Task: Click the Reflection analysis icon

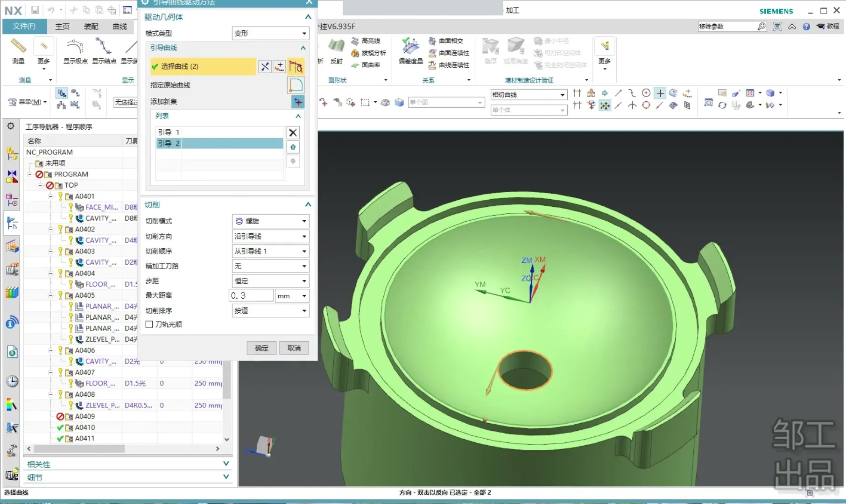Action: (x=336, y=47)
